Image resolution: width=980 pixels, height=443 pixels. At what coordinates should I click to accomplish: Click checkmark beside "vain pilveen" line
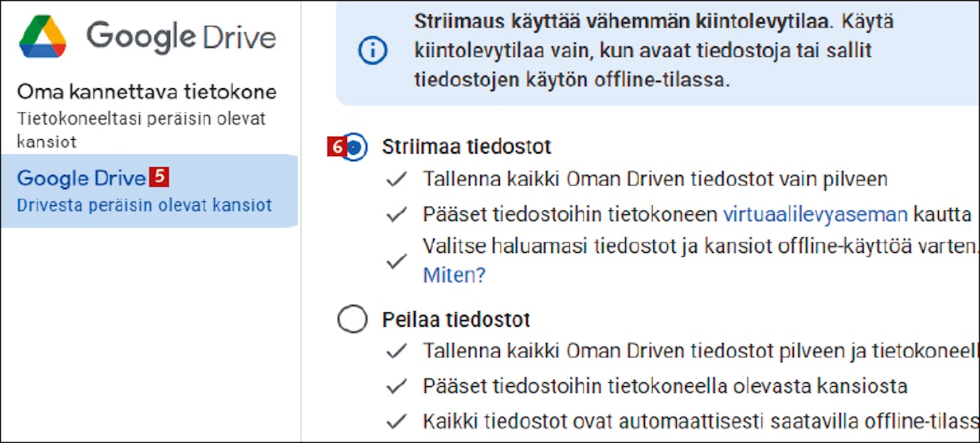click(397, 180)
